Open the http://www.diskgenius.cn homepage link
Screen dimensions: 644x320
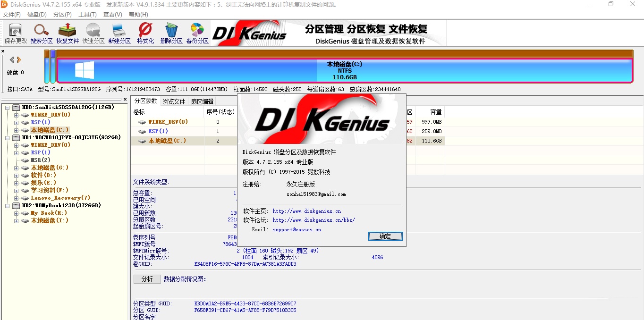[x=307, y=211]
